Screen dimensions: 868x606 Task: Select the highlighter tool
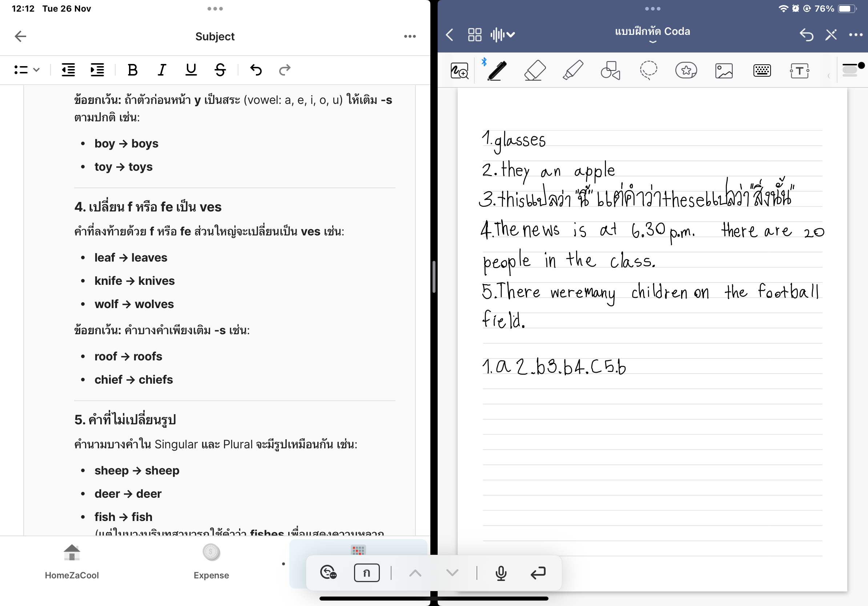pos(572,70)
